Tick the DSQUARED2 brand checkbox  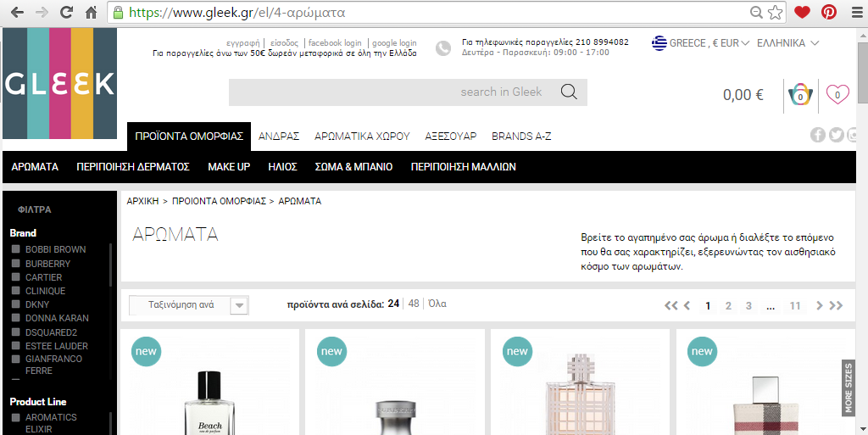15,332
